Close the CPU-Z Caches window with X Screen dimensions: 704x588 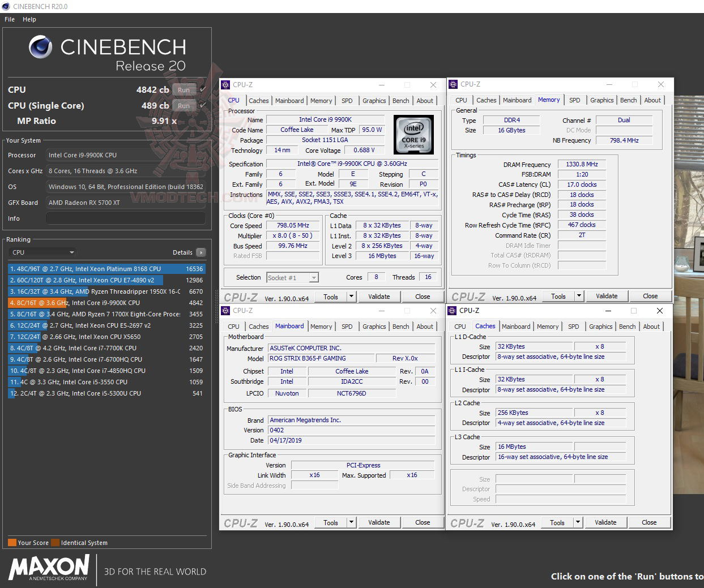coord(660,311)
